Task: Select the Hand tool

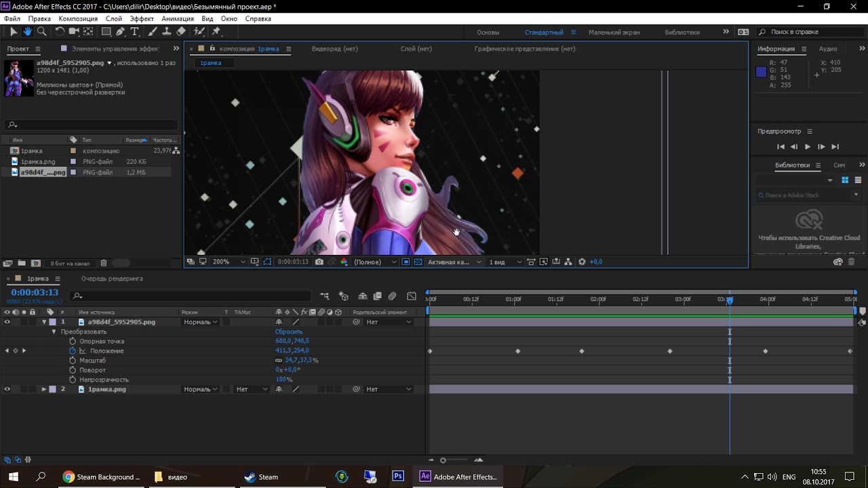Action: point(27,31)
